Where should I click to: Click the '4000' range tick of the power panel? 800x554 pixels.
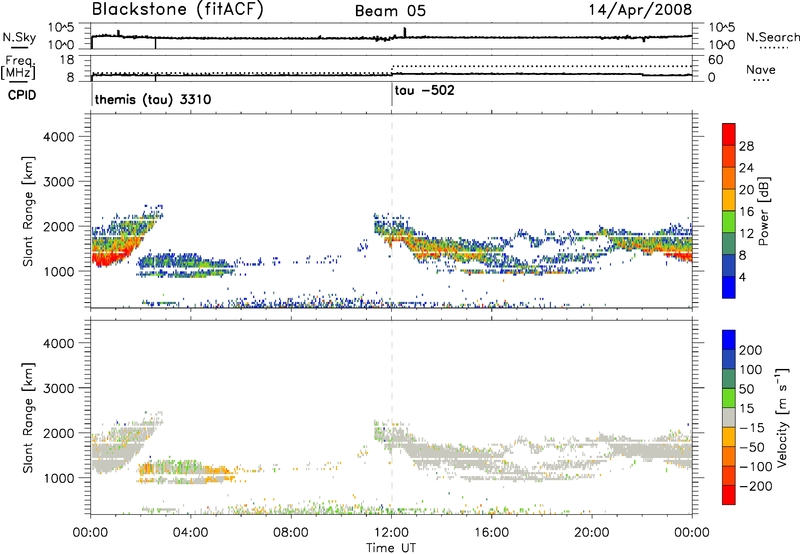(x=59, y=137)
